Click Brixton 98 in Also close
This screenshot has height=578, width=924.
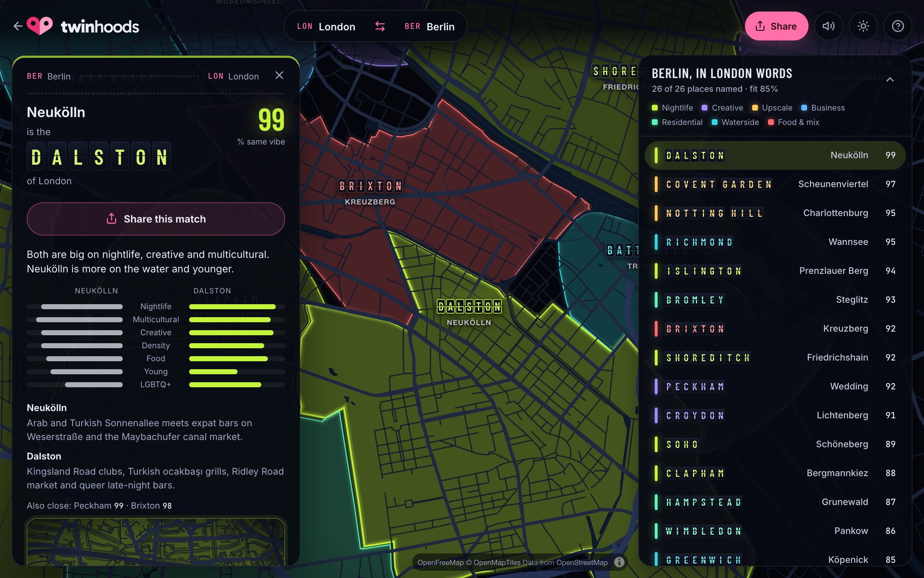(x=151, y=506)
